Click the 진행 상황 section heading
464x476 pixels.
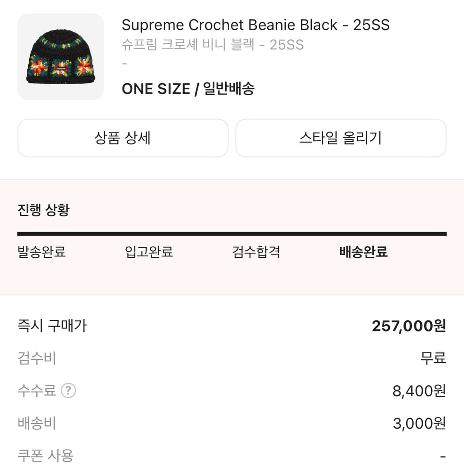[44, 210]
